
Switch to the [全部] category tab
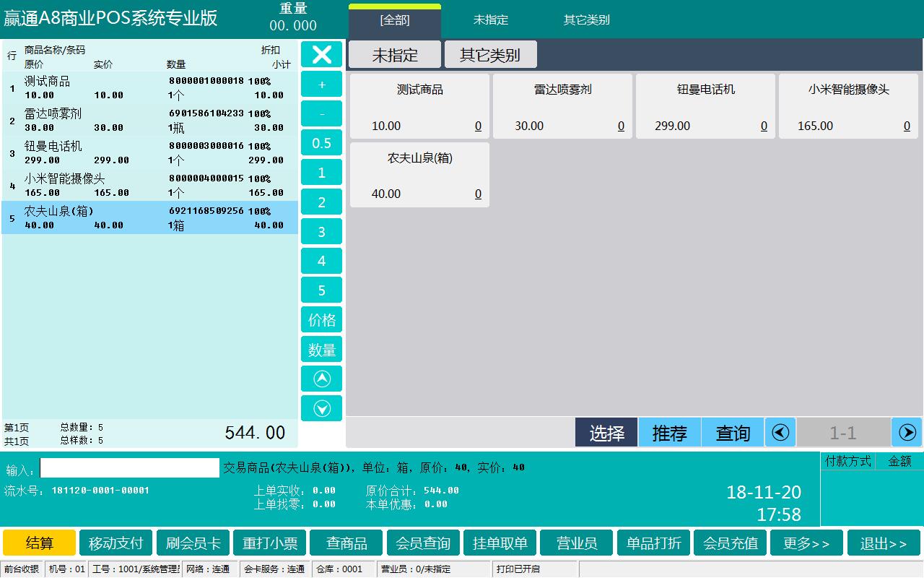(x=395, y=20)
